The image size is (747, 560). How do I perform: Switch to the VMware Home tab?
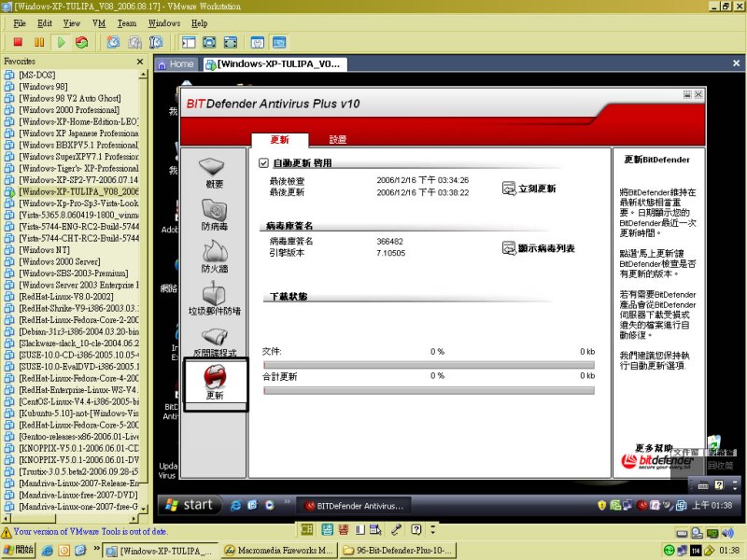tap(176, 64)
